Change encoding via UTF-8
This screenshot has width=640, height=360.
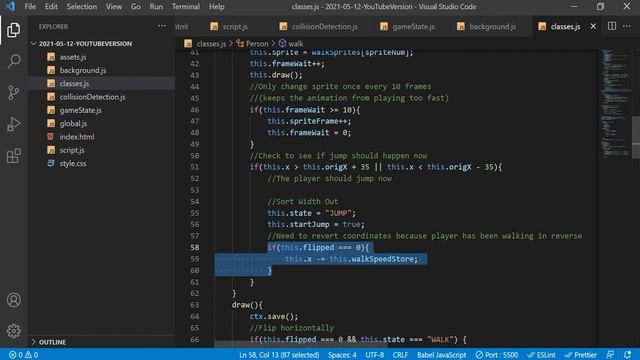click(374, 355)
